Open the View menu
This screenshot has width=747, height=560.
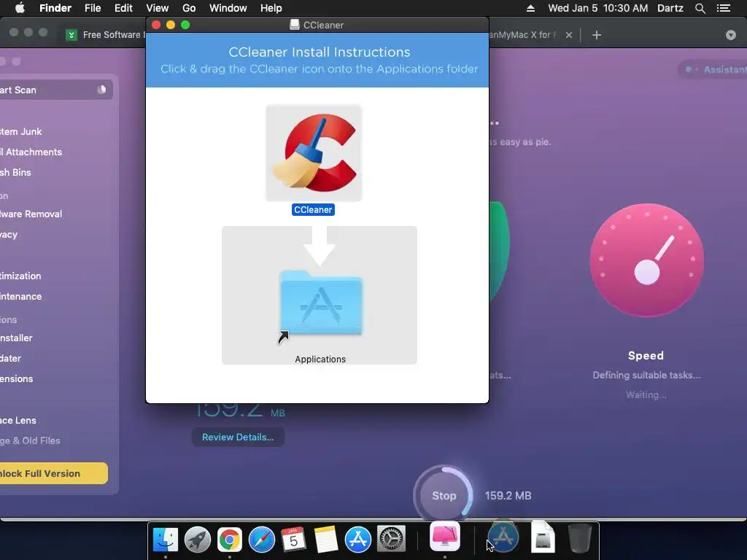click(x=158, y=8)
